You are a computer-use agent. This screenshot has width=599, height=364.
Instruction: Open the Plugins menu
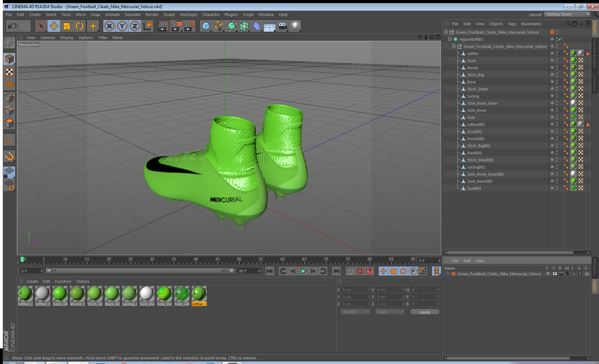[231, 15]
